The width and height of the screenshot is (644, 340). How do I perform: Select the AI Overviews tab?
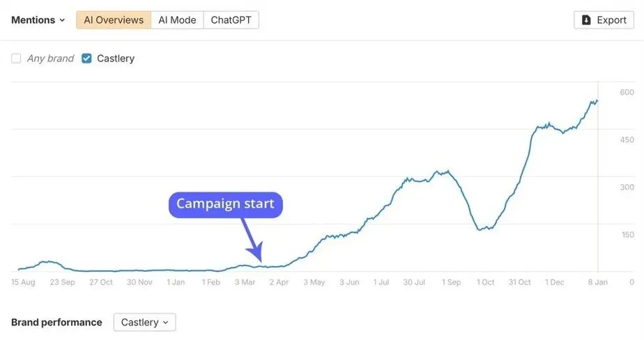(x=114, y=20)
